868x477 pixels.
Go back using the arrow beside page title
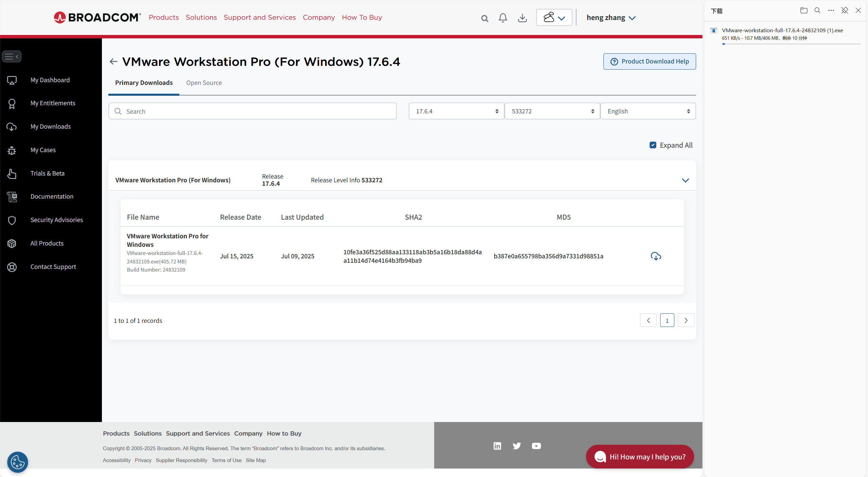pos(113,61)
